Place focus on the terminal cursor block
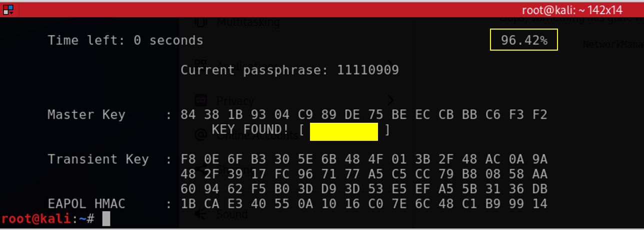The width and height of the screenshot is (644, 230). 105,218
